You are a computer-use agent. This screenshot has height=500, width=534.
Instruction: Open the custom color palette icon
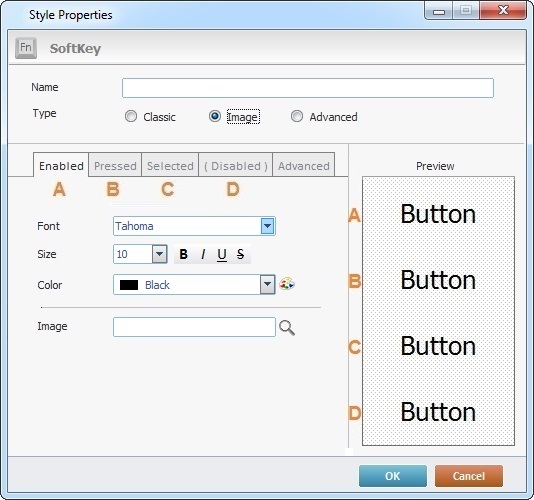(x=287, y=284)
